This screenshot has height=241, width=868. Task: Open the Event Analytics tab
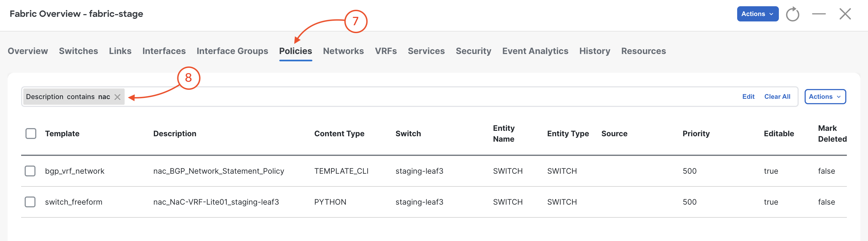tap(535, 51)
